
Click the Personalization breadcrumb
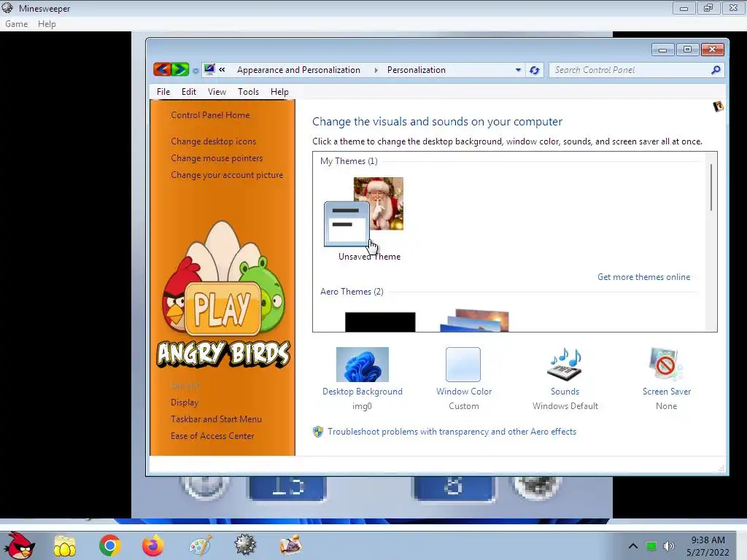[417, 70]
